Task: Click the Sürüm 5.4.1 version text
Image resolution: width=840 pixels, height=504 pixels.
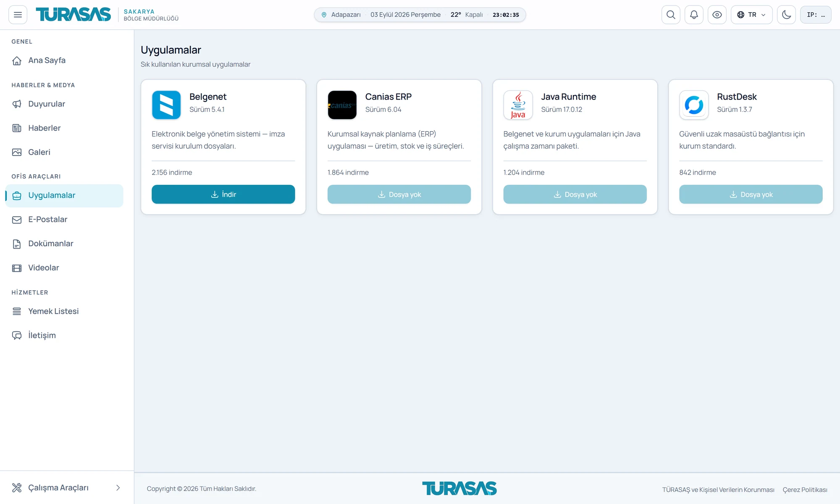Action: click(x=207, y=110)
